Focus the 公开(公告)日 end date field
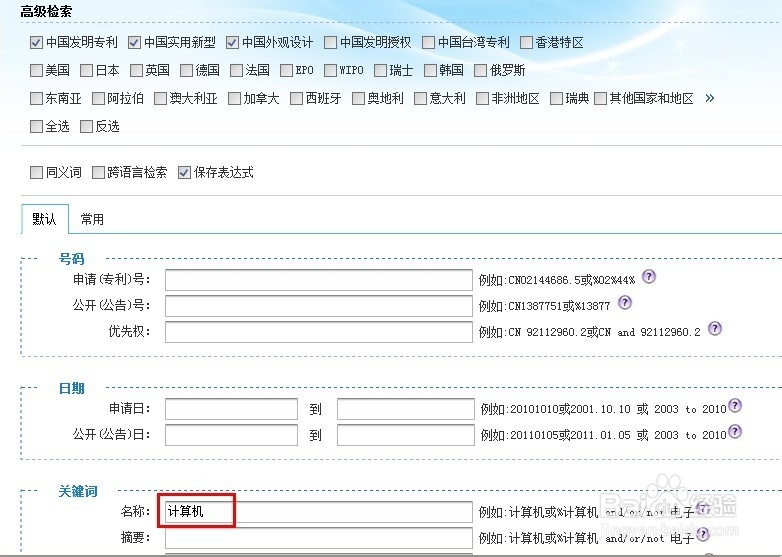 click(x=405, y=435)
